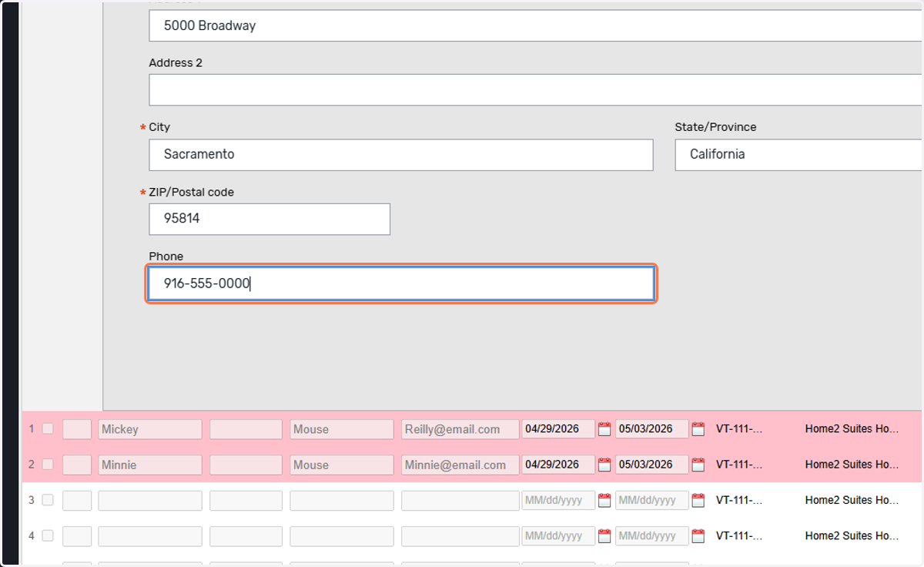
Task: Click Home2 Suites Ho... in row 4
Action: (x=852, y=535)
